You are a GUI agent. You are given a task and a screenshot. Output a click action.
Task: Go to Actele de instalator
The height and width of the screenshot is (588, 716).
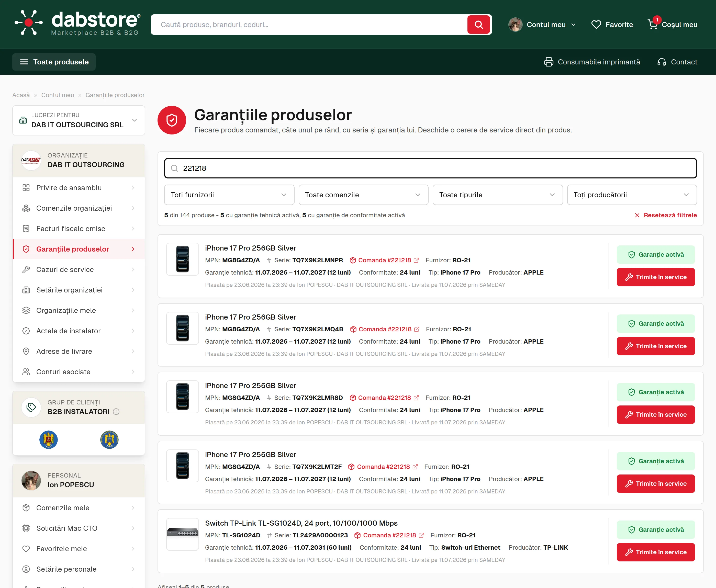coord(79,331)
